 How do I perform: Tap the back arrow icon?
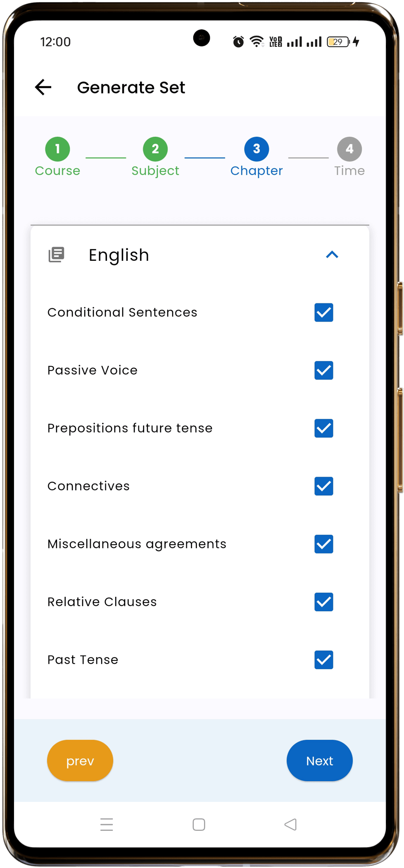point(43,87)
